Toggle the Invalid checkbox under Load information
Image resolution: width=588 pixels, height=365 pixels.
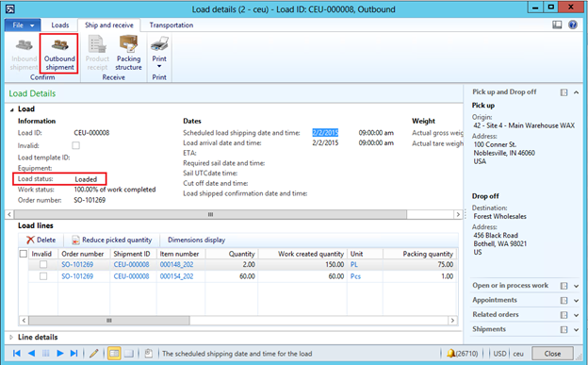(75, 145)
